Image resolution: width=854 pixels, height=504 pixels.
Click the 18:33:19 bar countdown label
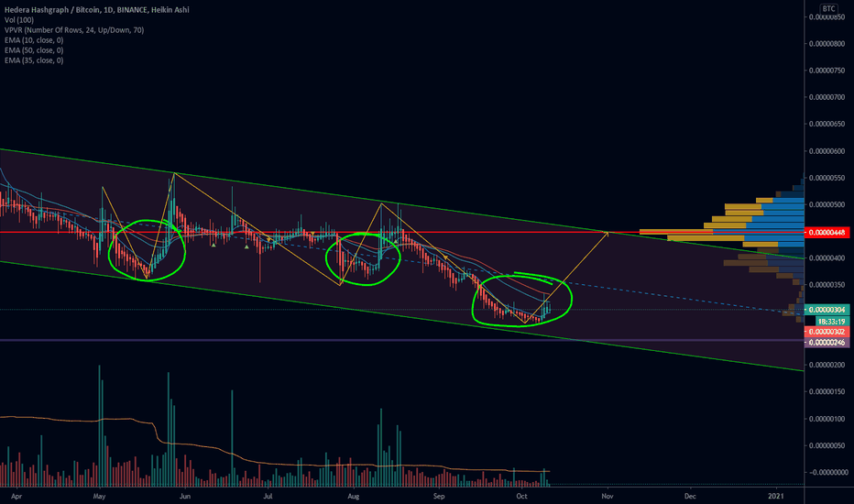830,322
